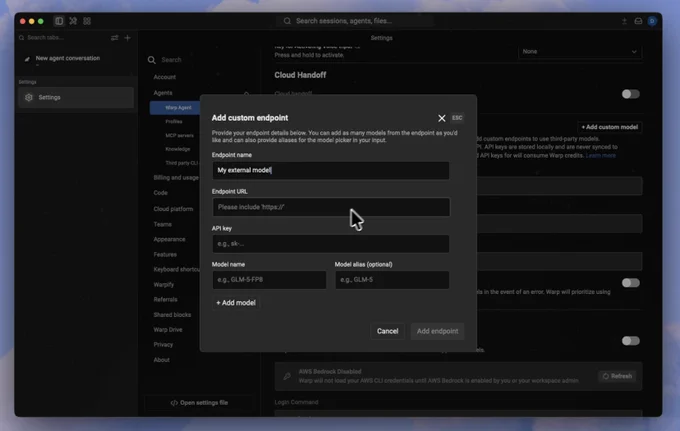
Task: Open Warpify settings
Action: pos(164,285)
